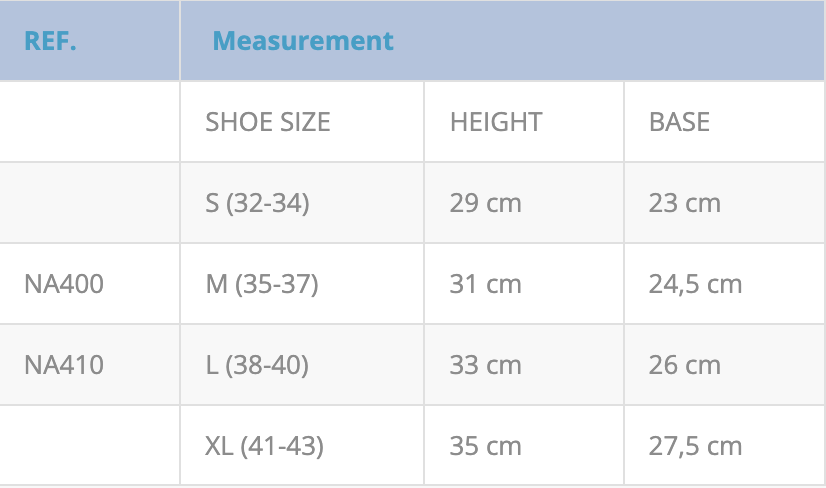The width and height of the screenshot is (826, 488).
Task: Click the 27,5 cm base cell
Action: [x=695, y=446]
